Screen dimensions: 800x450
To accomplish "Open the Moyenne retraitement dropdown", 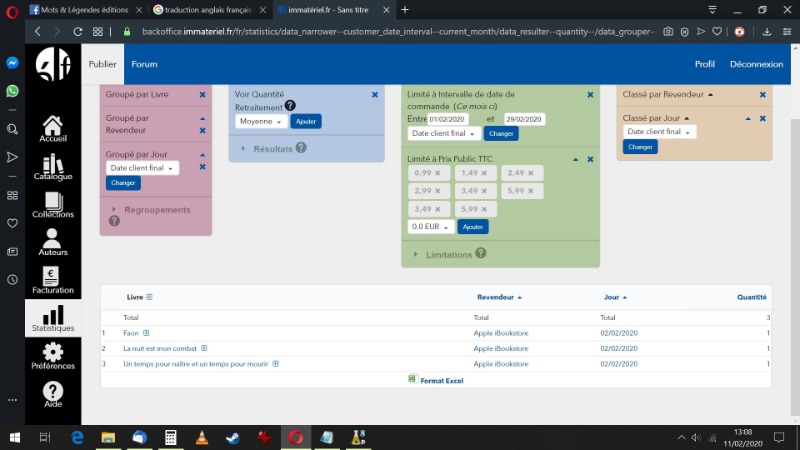I will (261, 121).
